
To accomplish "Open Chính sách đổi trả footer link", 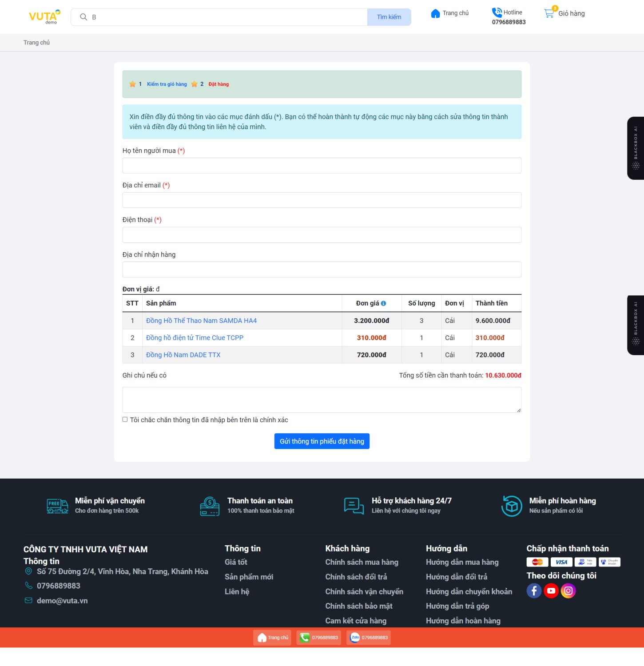I will click(356, 577).
